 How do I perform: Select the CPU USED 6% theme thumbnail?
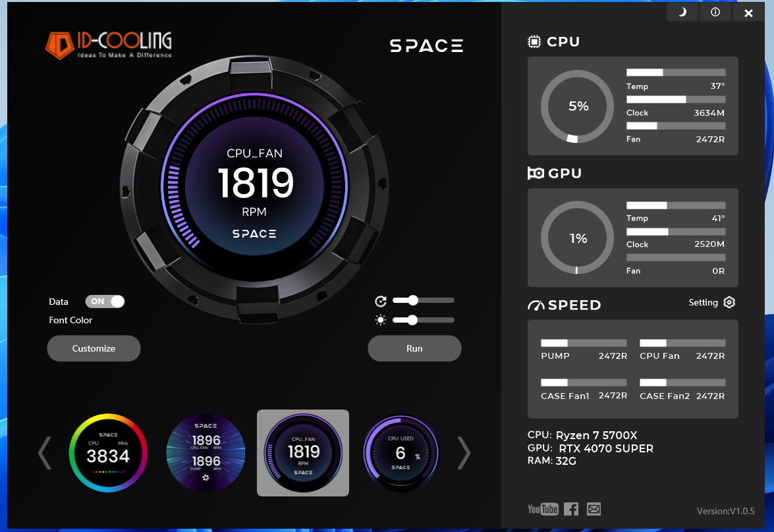[401, 453]
